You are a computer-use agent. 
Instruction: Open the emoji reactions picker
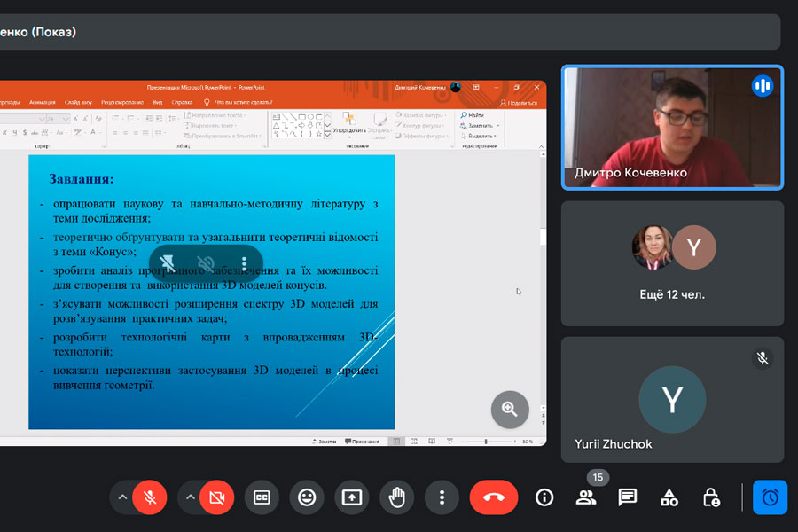tap(307, 497)
